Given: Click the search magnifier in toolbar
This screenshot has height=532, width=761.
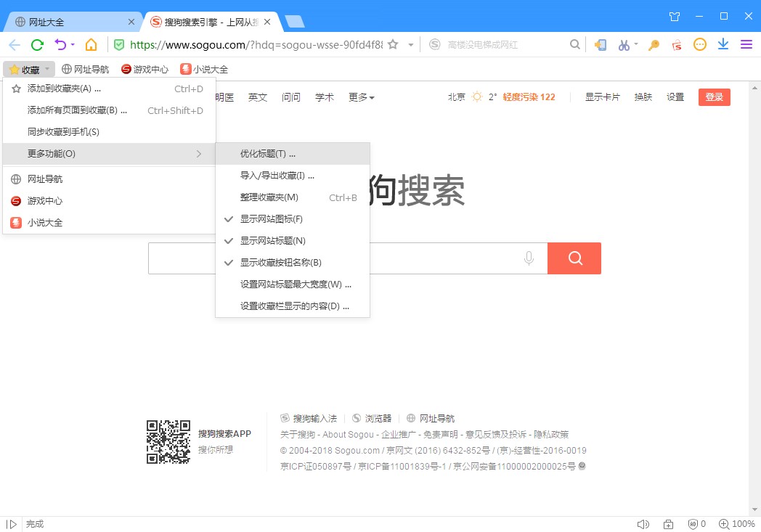Looking at the screenshot, I should [x=574, y=44].
